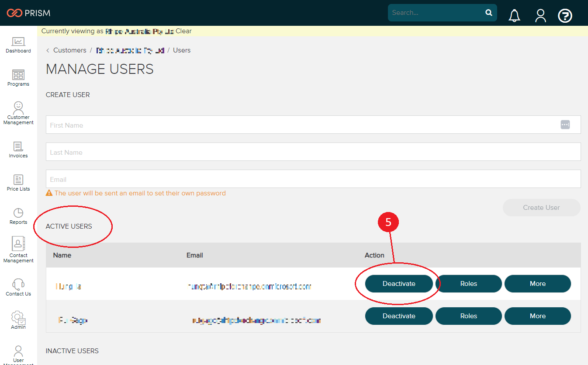This screenshot has height=365, width=588.
Task: Open Programs in the sidebar
Action: pos(18,75)
